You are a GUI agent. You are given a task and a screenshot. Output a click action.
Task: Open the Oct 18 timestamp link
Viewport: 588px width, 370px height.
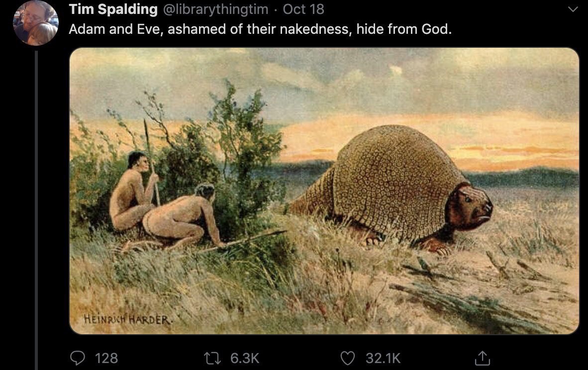tap(303, 9)
